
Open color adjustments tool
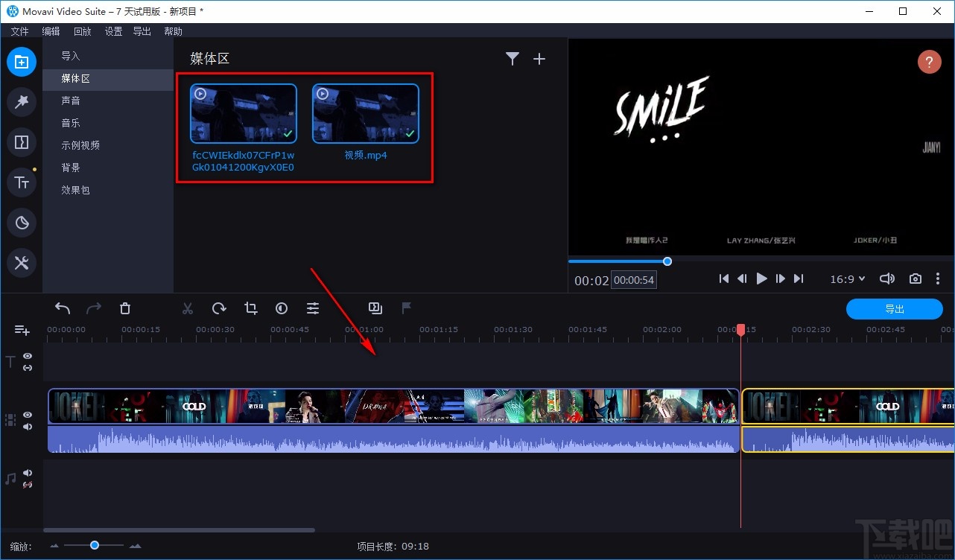tap(282, 308)
